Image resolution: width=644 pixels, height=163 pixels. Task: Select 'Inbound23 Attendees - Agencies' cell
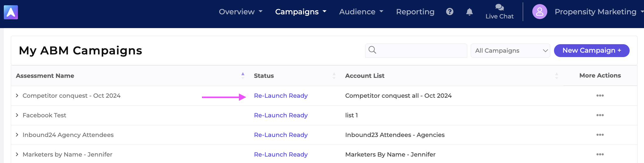395,135
